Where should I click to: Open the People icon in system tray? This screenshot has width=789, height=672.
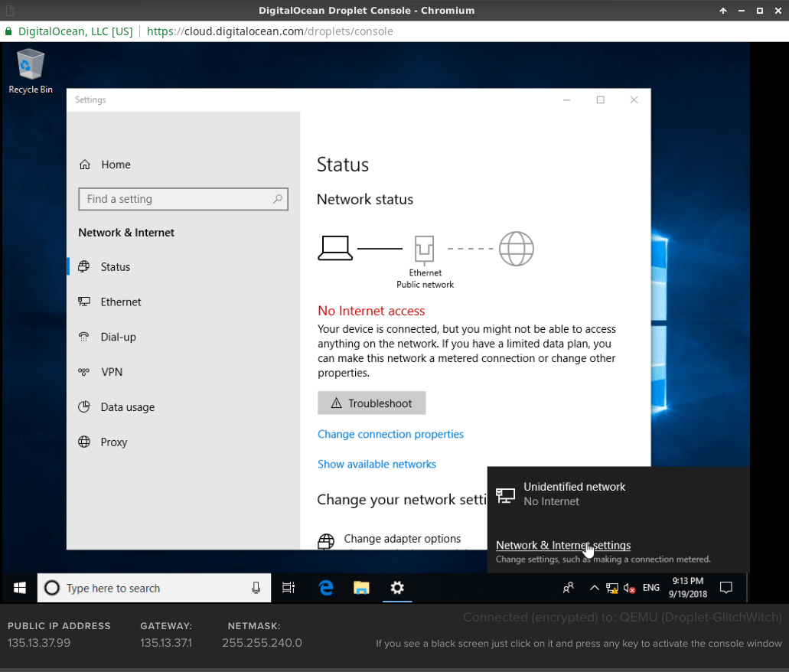(569, 588)
